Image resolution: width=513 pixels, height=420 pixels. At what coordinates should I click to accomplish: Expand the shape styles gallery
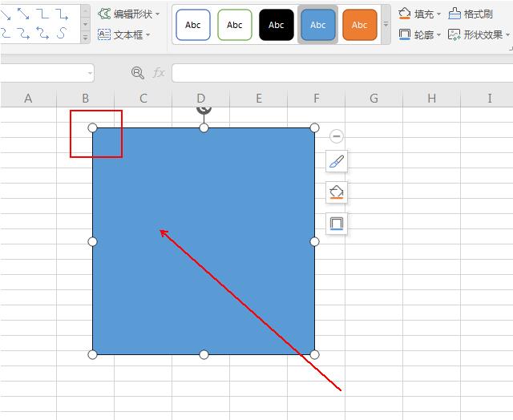386,25
